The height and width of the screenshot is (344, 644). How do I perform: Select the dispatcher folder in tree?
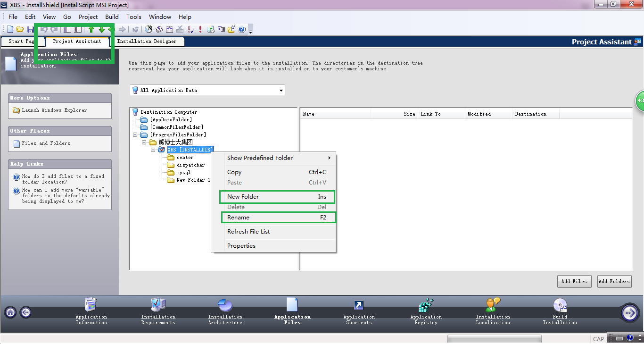pyautogui.click(x=190, y=165)
